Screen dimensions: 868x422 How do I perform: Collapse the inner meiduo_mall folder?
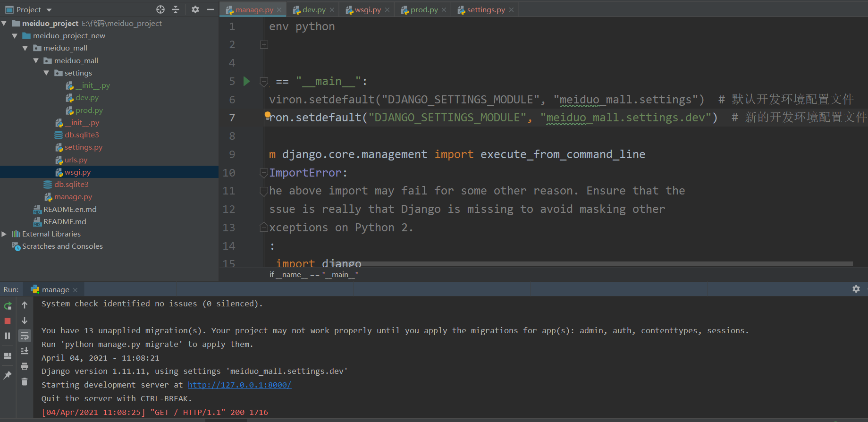[x=36, y=60]
